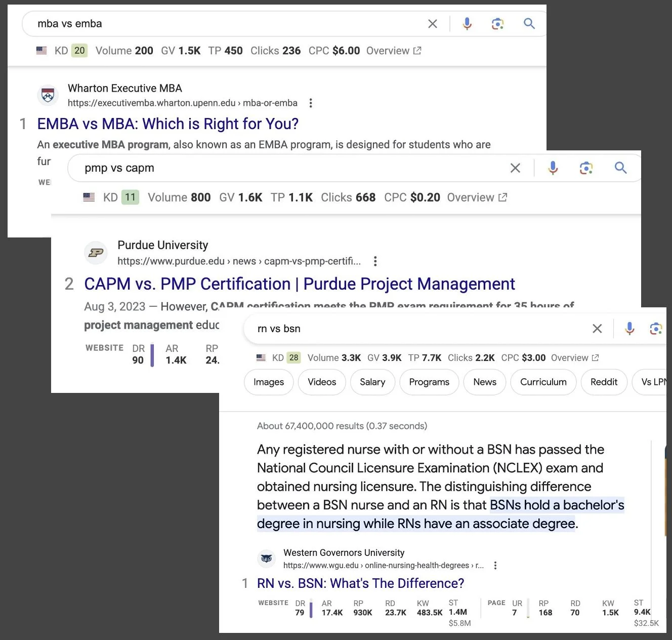Image resolution: width=672 pixels, height=640 pixels.
Task: Click the magnifier icon in the "mba vs emba" search bar
Action: tap(529, 24)
